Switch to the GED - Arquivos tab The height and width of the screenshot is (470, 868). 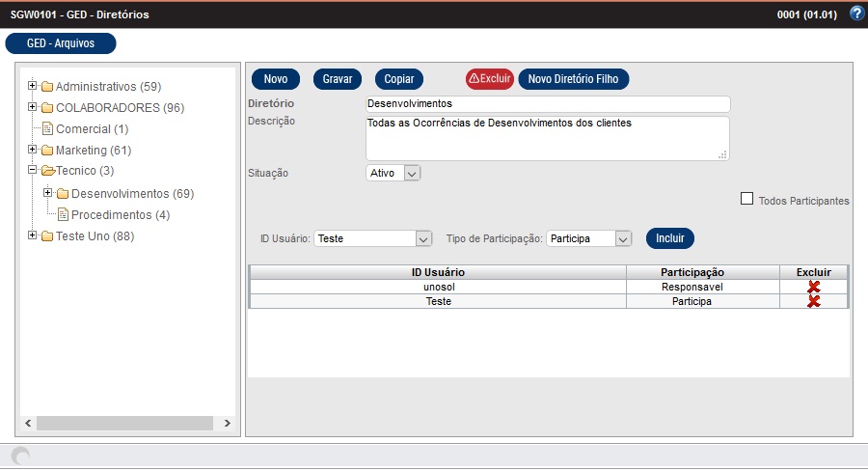coord(61,43)
